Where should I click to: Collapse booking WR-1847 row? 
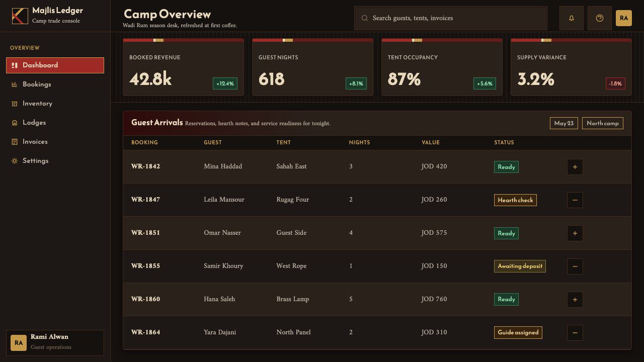point(575,200)
